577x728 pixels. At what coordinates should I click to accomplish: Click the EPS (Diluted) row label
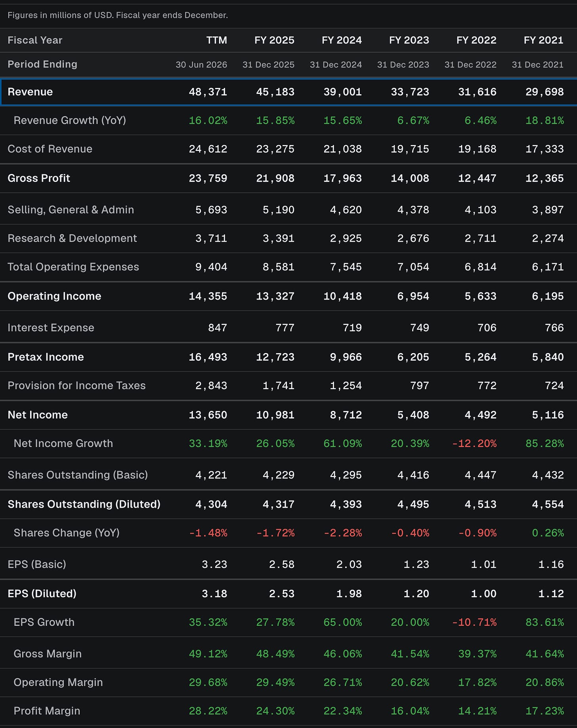point(42,594)
